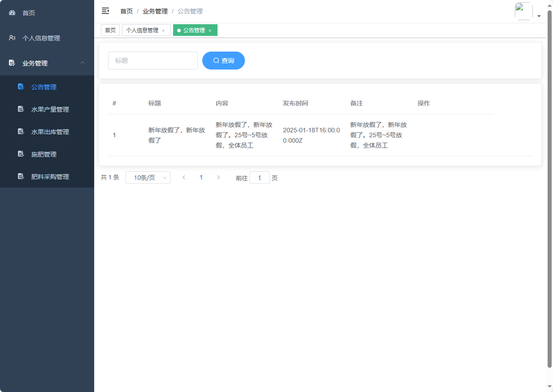Image resolution: width=553 pixels, height=392 pixels.
Task: Click the 水果产量管理 icon
Action: click(x=21, y=109)
